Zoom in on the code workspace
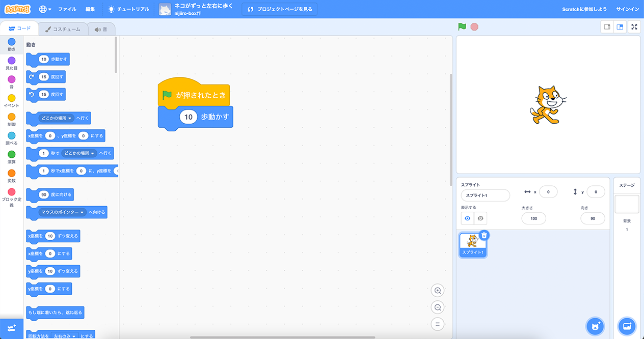This screenshot has width=644, height=339. click(x=437, y=291)
